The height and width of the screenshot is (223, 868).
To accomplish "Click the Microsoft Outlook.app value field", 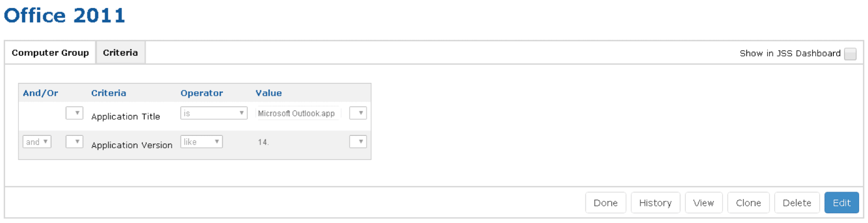I will [x=297, y=114].
